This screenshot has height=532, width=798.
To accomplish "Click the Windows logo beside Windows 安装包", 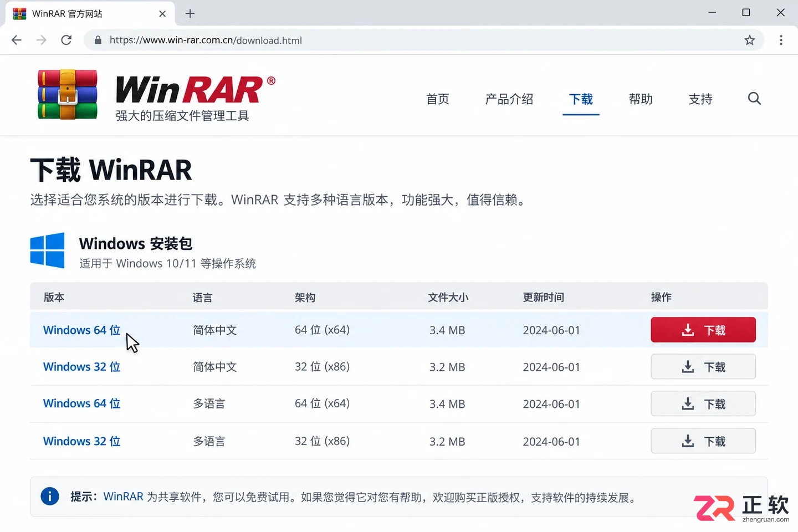I will click(47, 250).
